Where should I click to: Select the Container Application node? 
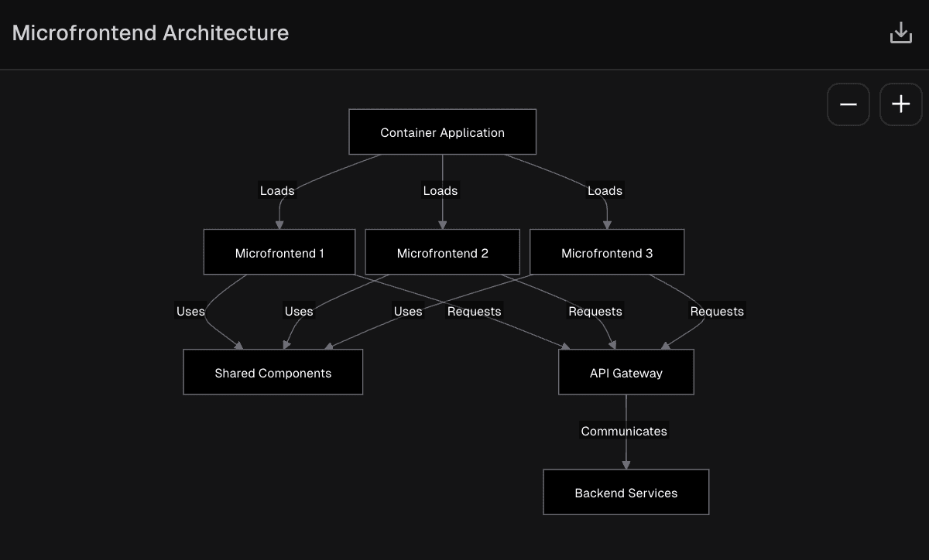(442, 131)
